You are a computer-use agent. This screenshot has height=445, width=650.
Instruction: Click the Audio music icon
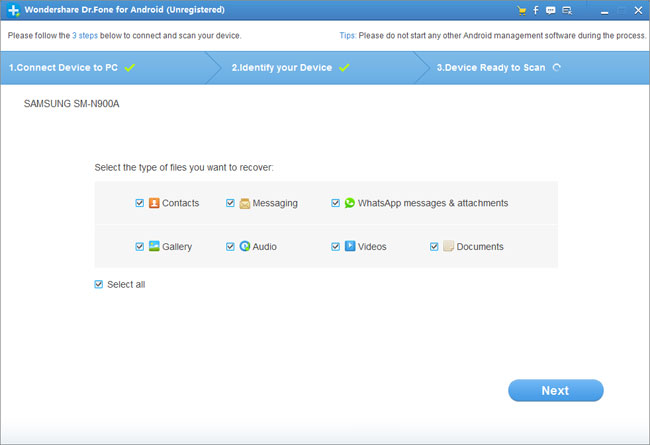[245, 246]
